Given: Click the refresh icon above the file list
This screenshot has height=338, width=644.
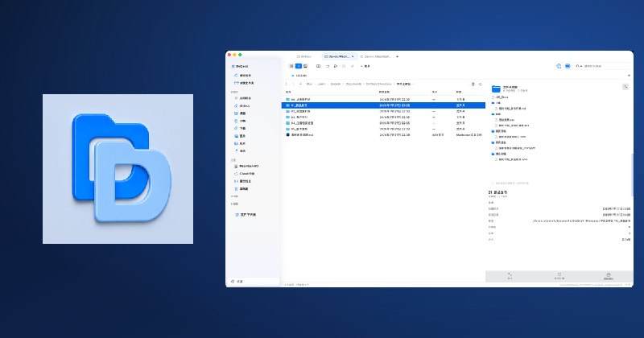Looking at the screenshot, I should click(x=480, y=84).
